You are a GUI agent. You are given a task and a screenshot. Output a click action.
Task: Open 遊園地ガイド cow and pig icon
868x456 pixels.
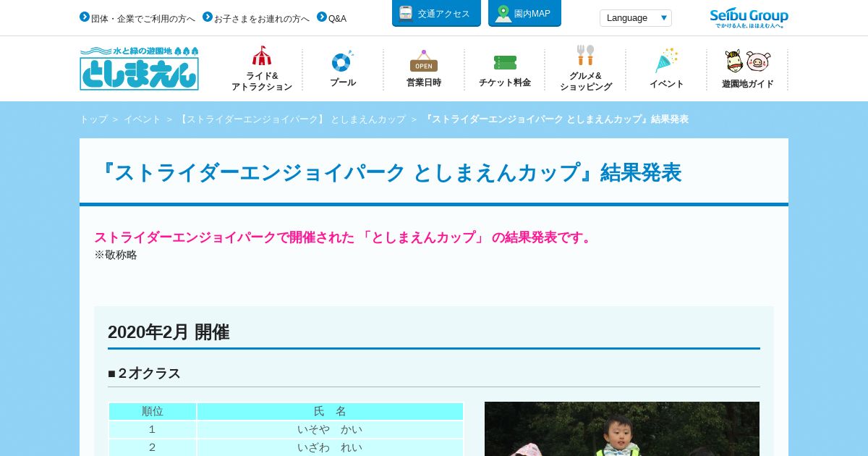pyautogui.click(x=748, y=61)
